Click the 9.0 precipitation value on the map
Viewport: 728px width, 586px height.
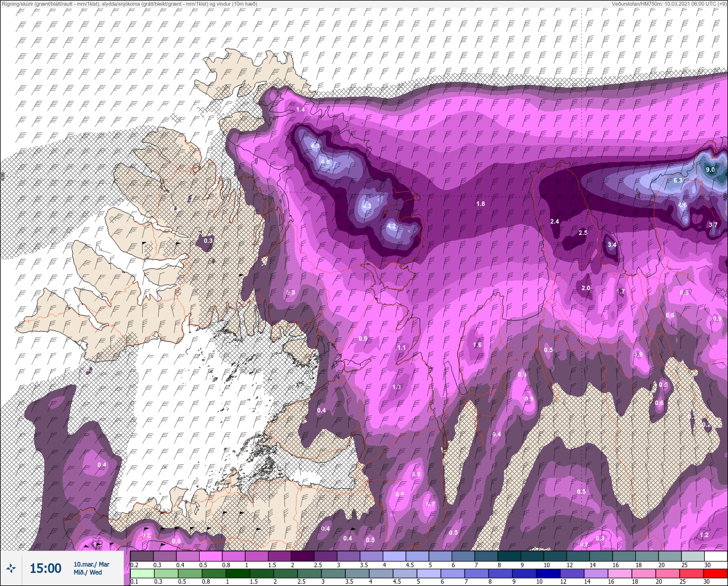(x=710, y=170)
